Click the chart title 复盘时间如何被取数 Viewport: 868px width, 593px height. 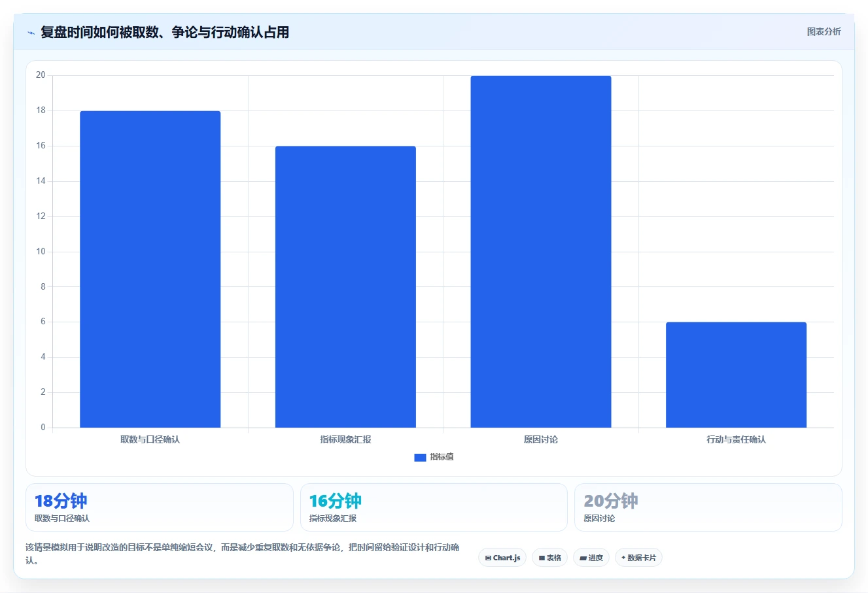tap(165, 32)
